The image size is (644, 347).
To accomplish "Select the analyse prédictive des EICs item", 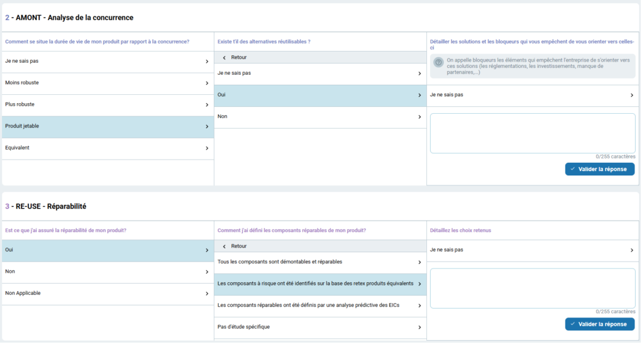I will [x=319, y=306].
